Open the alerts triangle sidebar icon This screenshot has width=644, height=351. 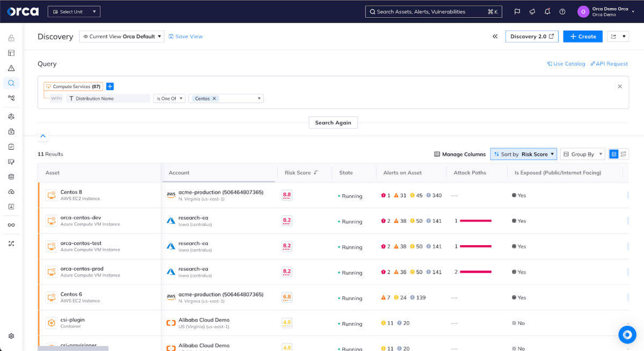point(11,68)
